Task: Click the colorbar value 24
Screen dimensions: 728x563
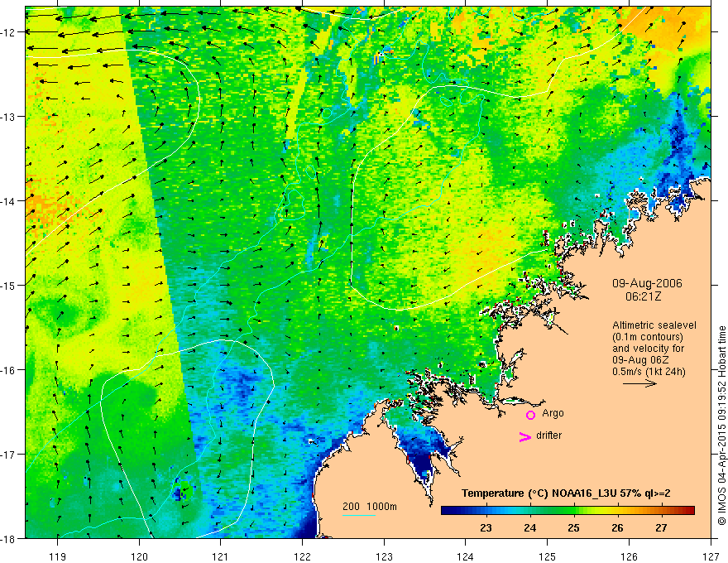Action: tap(529, 528)
